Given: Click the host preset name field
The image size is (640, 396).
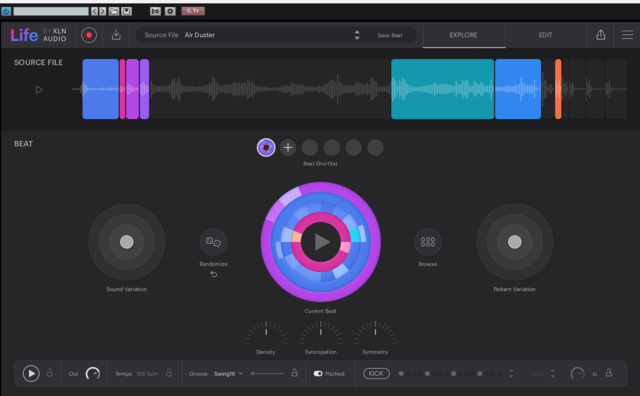Looking at the screenshot, I should click(51, 11).
